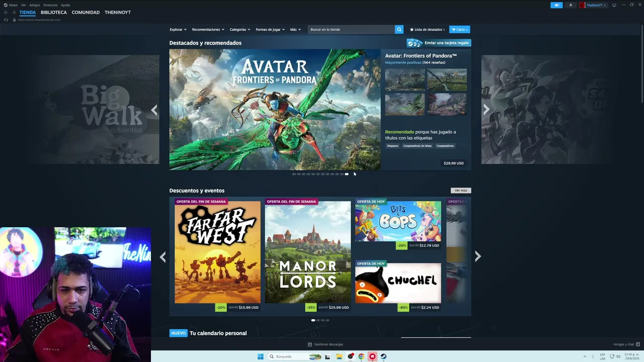Click the Steam announcements megaphone icon
Image resolution: width=644 pixels, height=362 pixels.
556,5
